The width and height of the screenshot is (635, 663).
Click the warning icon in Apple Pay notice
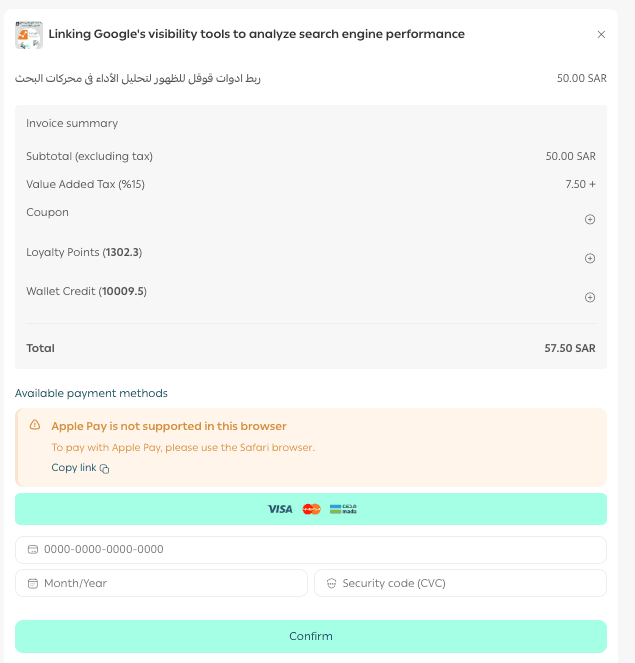pos(35,425)
